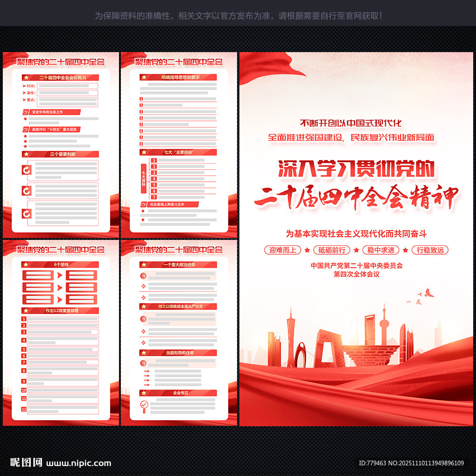Click the star icon beside 持之以恒推进全面从严治党

(x=144, y=307)
